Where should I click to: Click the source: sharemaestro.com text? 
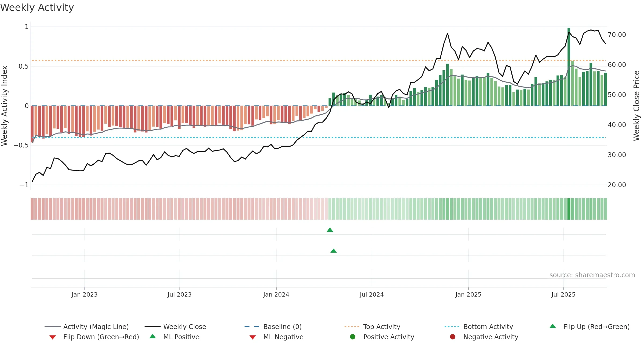[592, 275]
